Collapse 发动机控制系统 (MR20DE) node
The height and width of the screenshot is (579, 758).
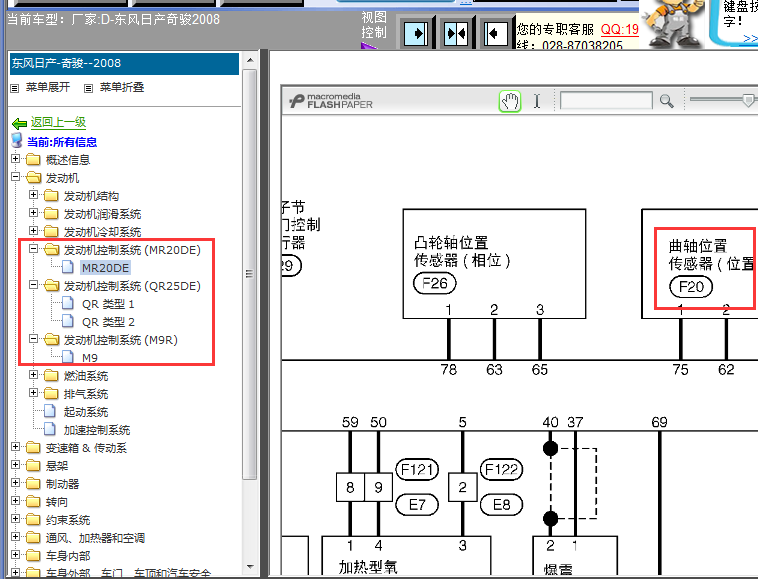click(33, 249)
